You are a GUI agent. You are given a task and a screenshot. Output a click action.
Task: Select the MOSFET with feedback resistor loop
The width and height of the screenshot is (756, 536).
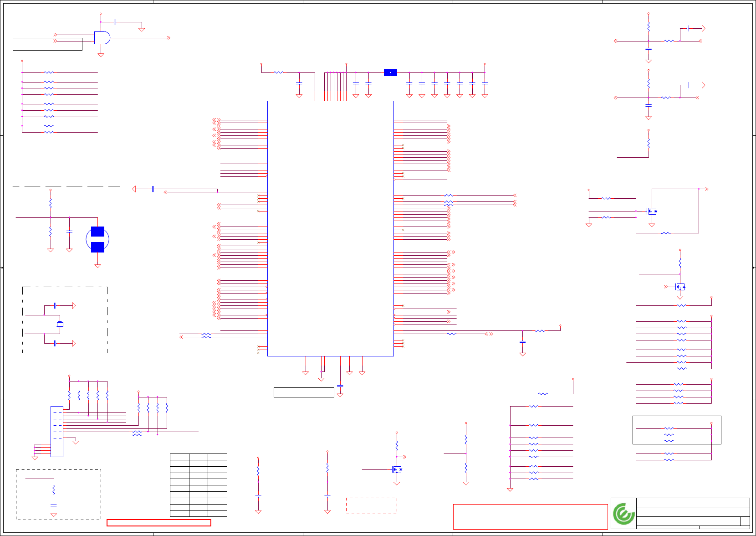pyautogui.click(x=652, y=211)
